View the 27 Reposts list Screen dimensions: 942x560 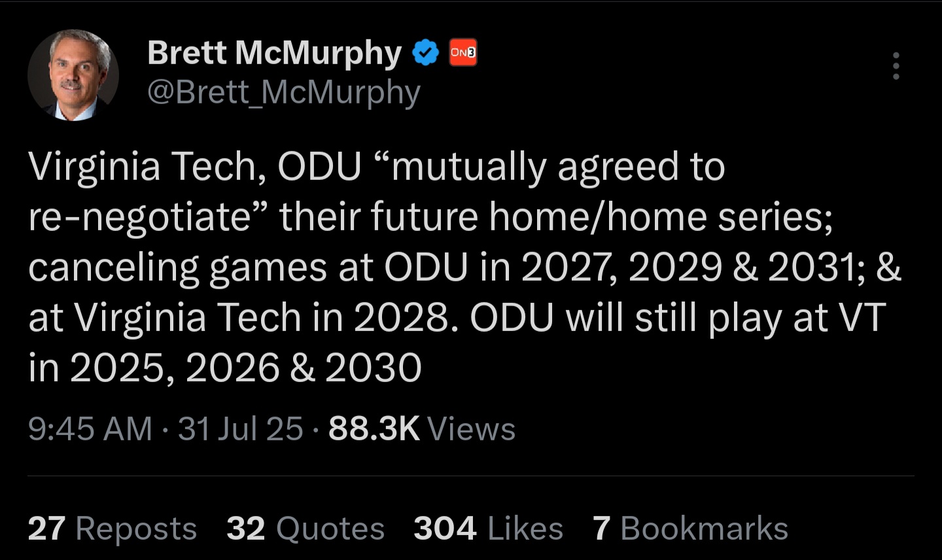click(x=112, y=528)
